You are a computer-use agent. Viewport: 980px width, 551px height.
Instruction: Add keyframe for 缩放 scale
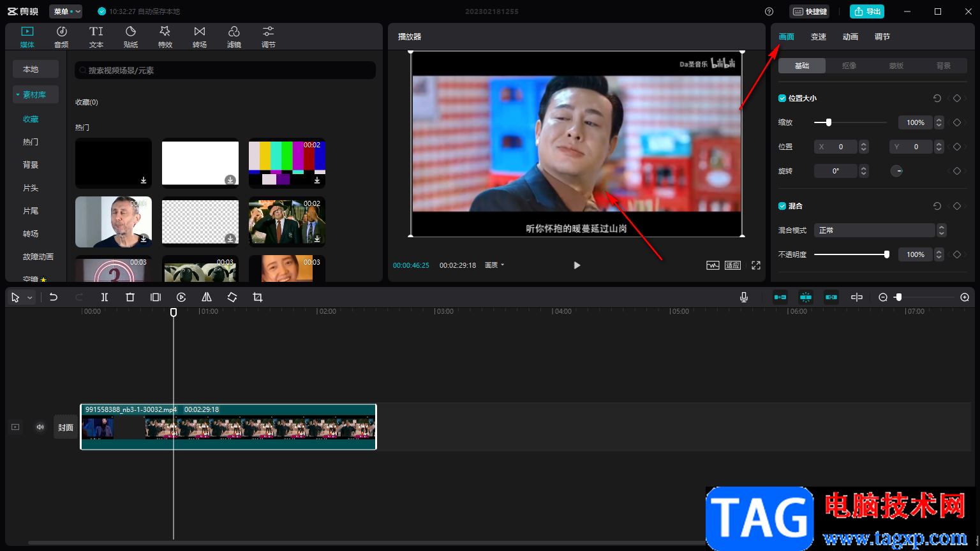click(x=957, y=122)
